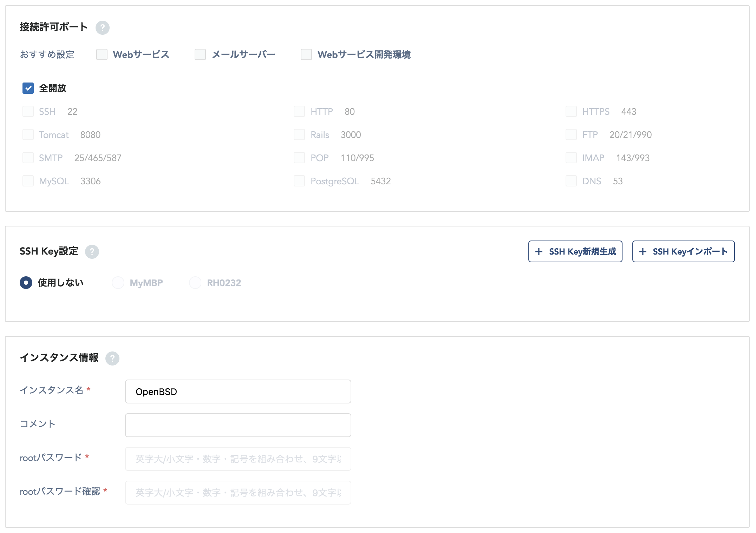Enable the Webサービス recommended setting checkbox
Image resolution: width=756 pixels, height=533 pixels.
coord(102,54)
